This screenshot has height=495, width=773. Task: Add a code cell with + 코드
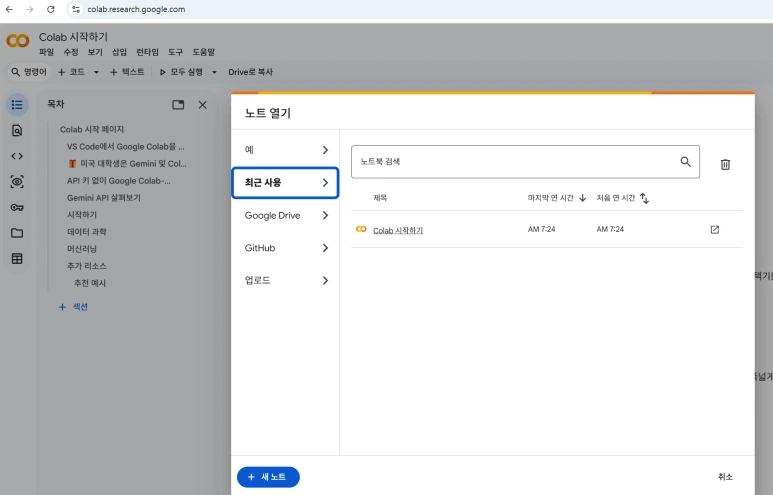[x=71, y=72]
